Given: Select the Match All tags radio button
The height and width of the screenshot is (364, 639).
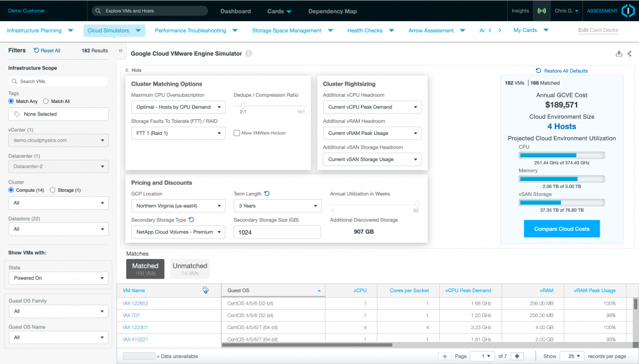Looking at the screenshot, I should (x=46, y=101).
